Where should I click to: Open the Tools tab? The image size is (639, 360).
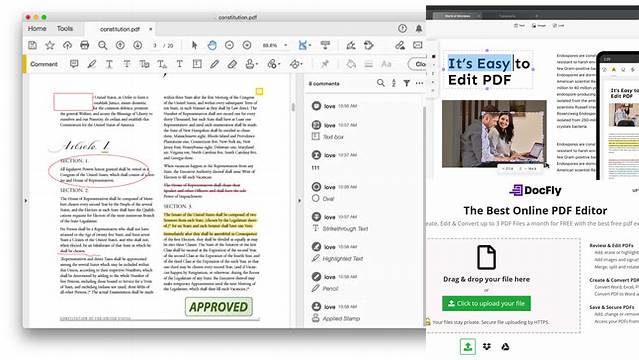click(65, 29)
